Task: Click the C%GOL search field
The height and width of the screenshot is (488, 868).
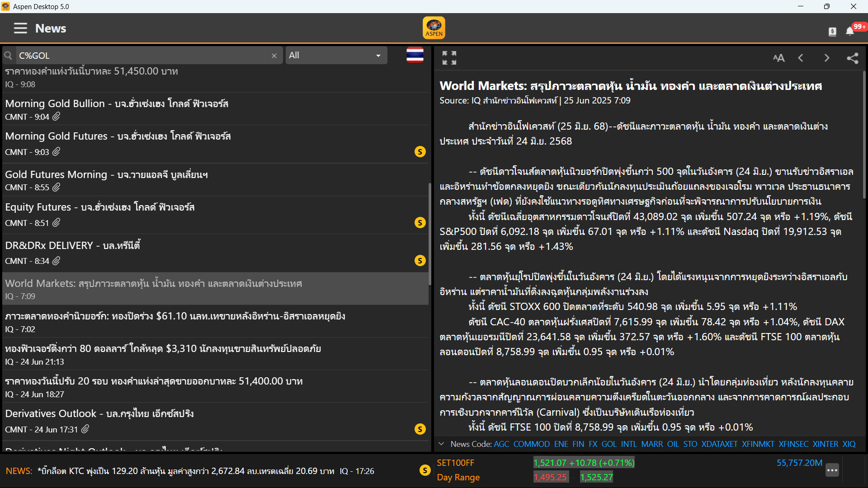Action: [143, 56]
